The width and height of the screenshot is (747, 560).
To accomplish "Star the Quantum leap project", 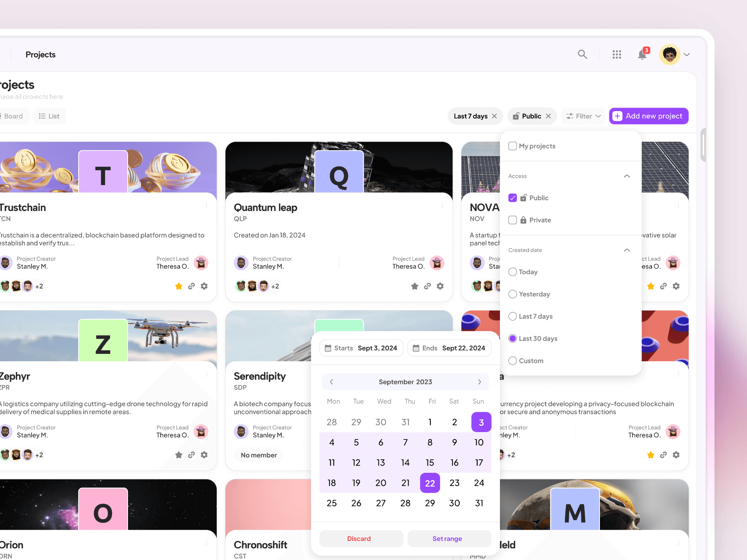I will 415,286.
